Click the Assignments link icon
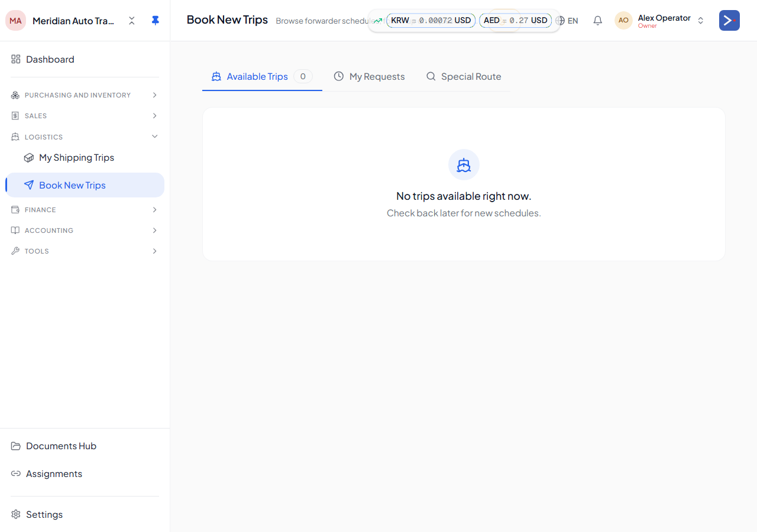 pyautogui.click(x=16, y=474)
